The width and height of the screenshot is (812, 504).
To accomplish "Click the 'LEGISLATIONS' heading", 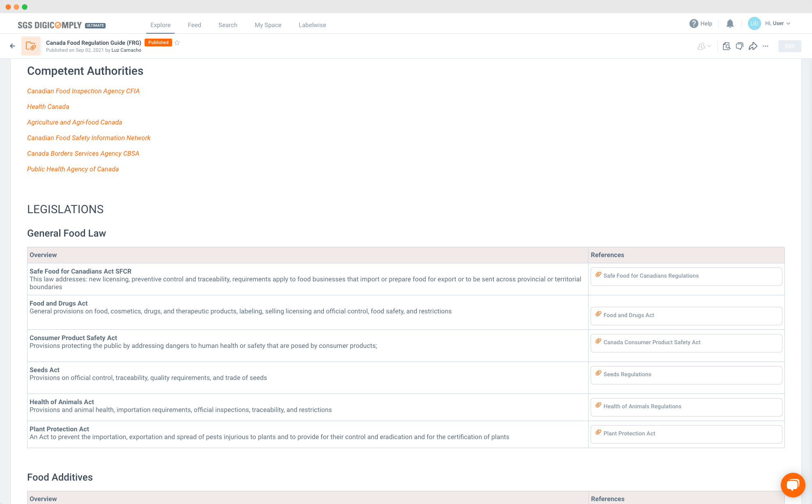I will click(65, 209).
